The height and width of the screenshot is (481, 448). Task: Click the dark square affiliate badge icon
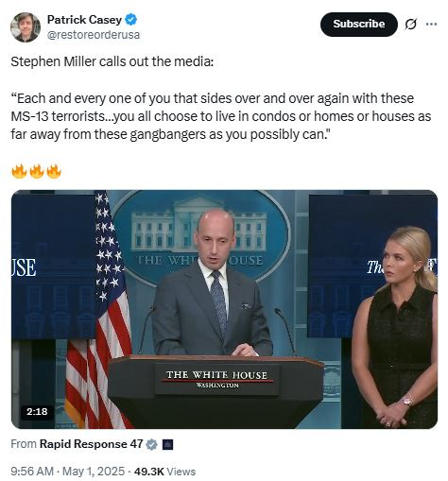click(167, 444)
